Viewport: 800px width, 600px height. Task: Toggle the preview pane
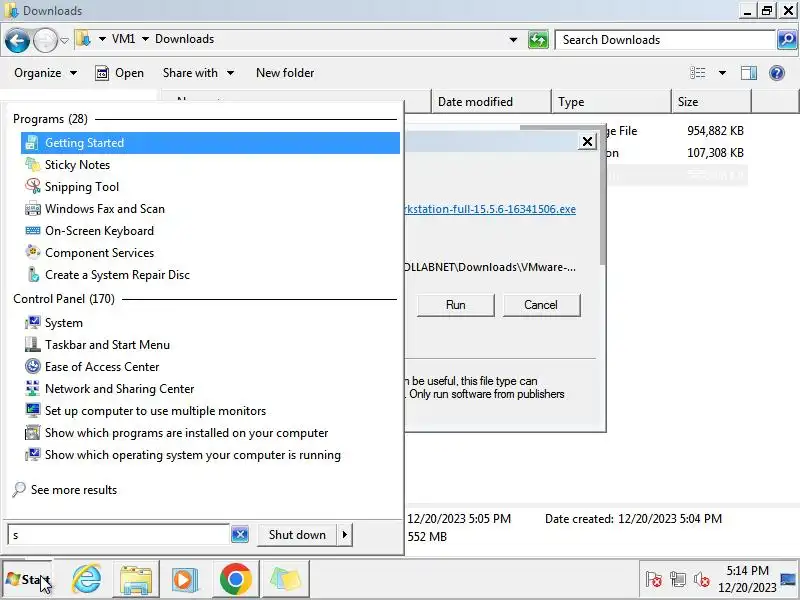click(x=748, y=73)
